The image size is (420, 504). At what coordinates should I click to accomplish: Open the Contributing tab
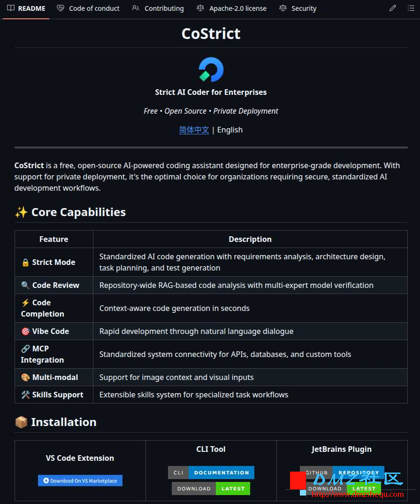point(164,8)
